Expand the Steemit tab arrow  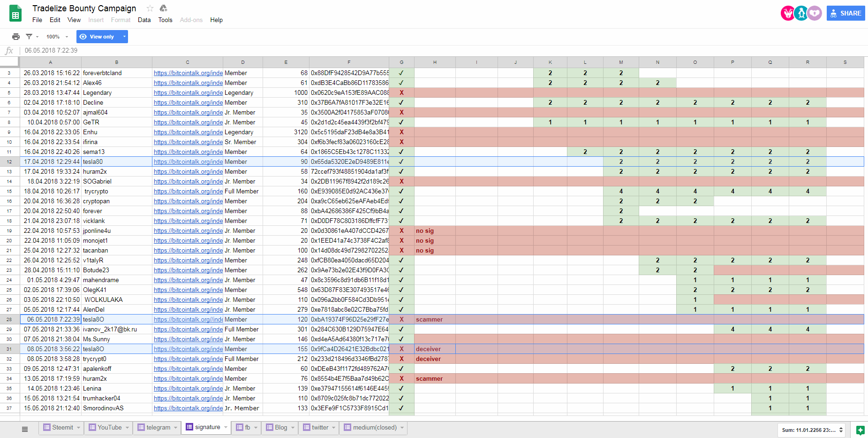tap(78, 428)
